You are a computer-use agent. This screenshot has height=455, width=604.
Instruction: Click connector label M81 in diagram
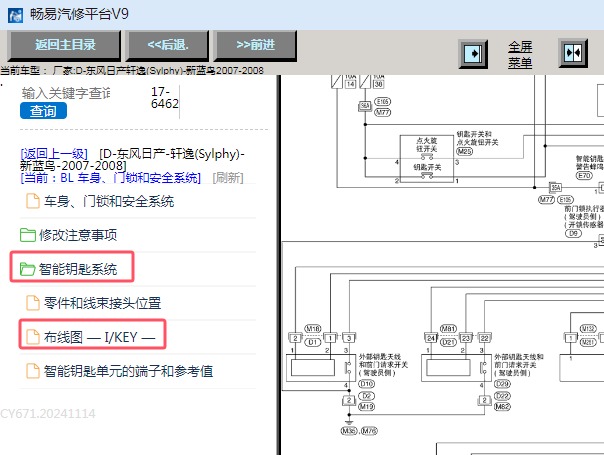pos(448,329)
